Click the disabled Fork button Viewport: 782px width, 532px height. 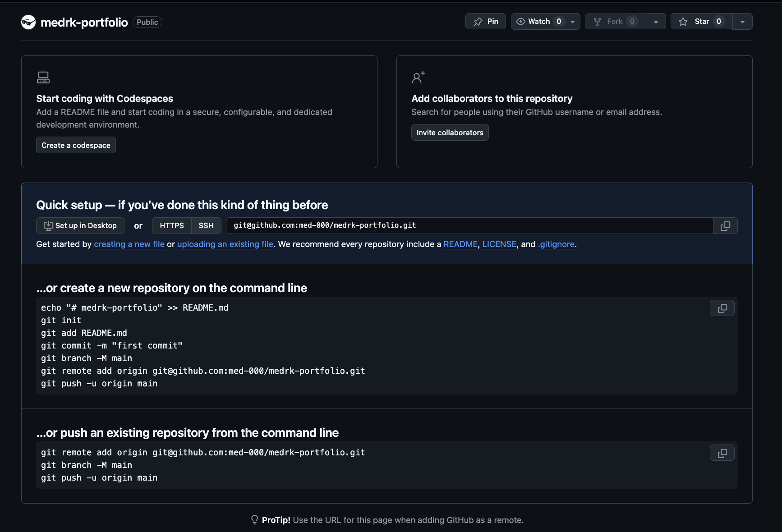(x=615, y=22)
